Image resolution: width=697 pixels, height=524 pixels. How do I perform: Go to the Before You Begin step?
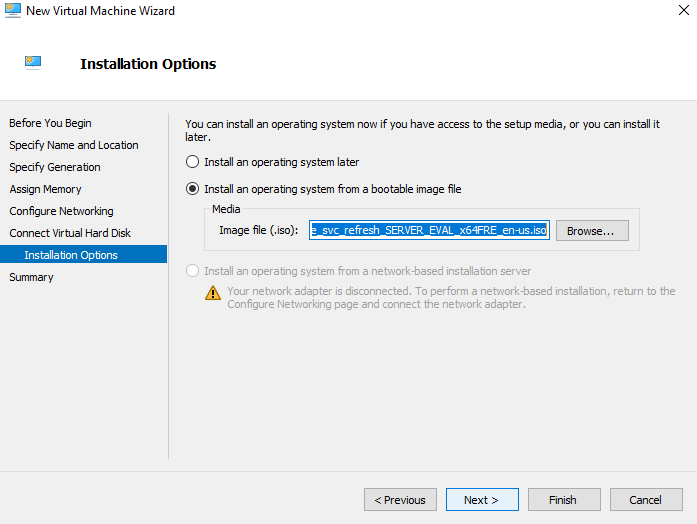(50, 123)
